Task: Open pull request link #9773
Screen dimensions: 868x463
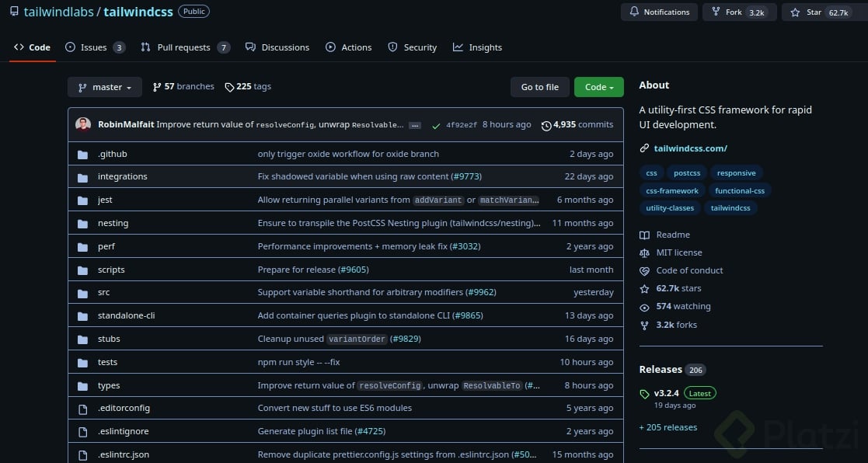Action: click(467, 176)
